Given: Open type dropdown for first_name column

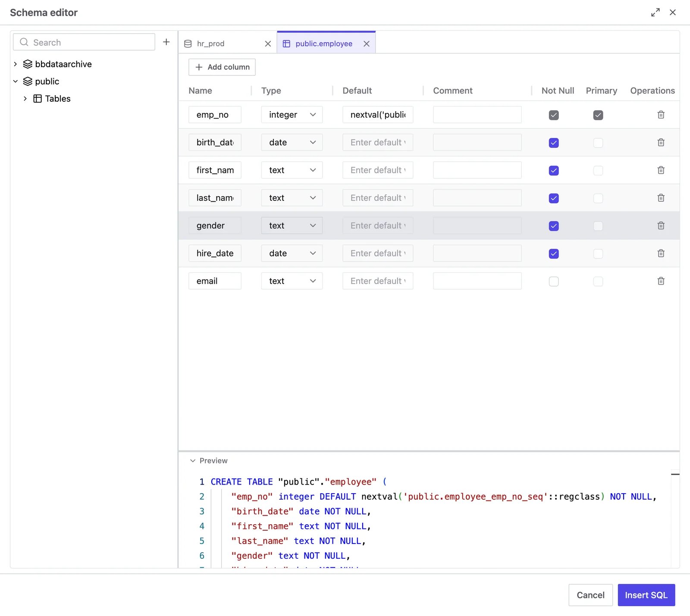Looking at the screenshot, I should (292, 170).
